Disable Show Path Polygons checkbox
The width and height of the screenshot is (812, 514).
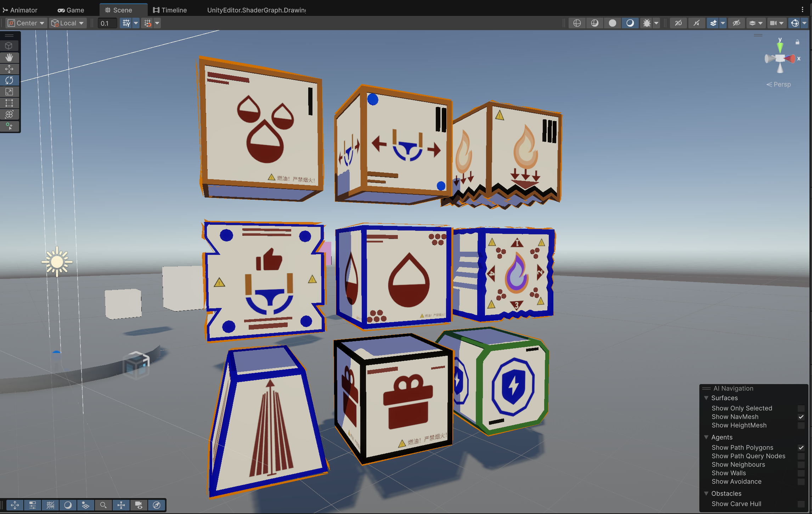point(801,447)
